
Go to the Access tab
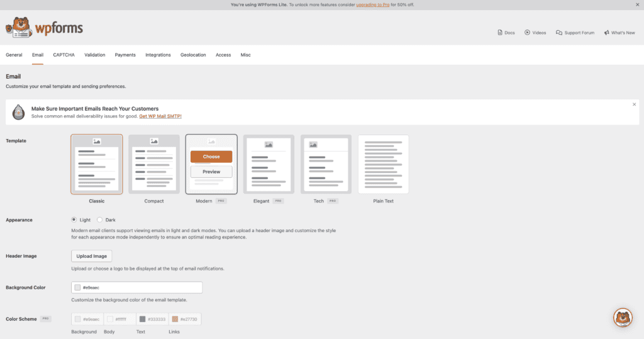click(223, 55)
